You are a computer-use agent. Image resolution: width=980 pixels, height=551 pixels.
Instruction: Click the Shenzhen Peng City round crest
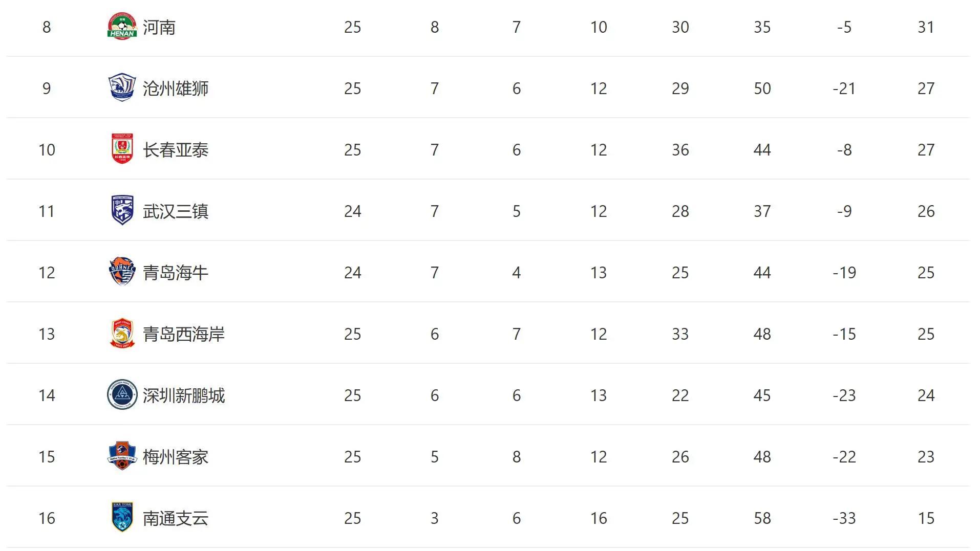click(122, 394)
